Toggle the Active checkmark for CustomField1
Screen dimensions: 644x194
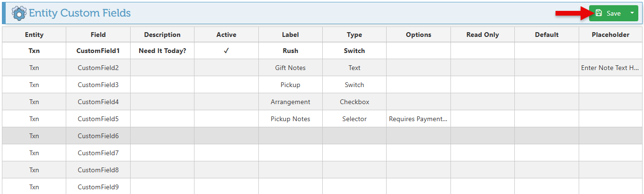pyautogui.click(x=226, y=51)
